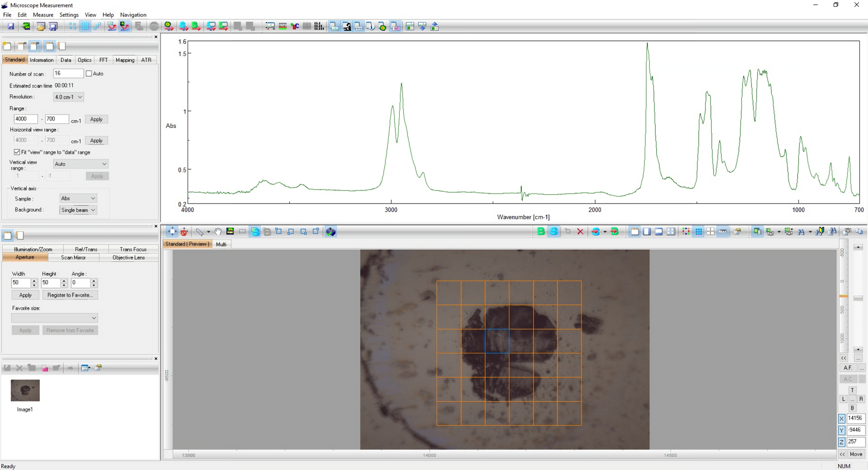Open the Measure menu
868x470 pixels.
[x=43, y=14]
